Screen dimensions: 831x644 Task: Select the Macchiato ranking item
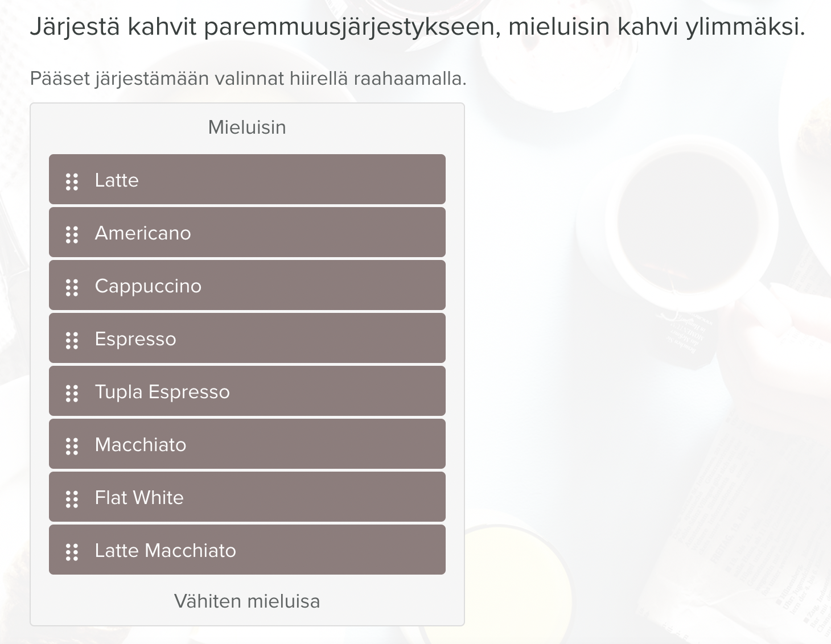247,444
